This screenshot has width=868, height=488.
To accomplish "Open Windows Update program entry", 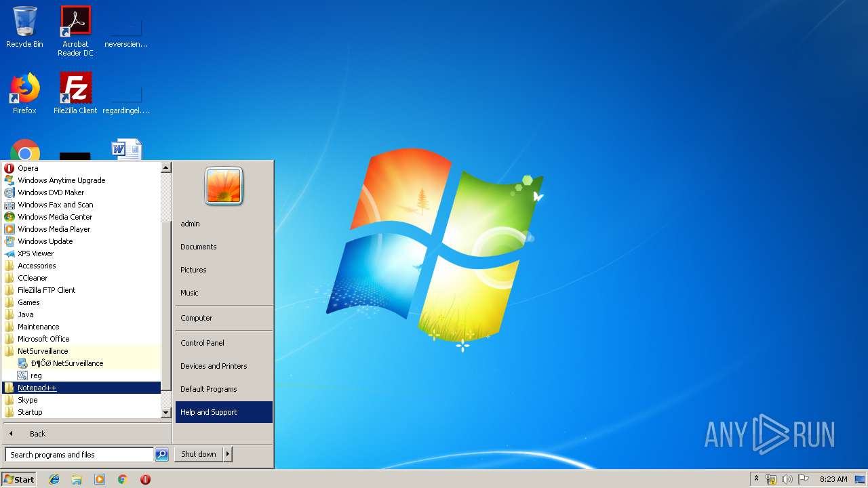I will pyautogui.click(x=81, y=241).
